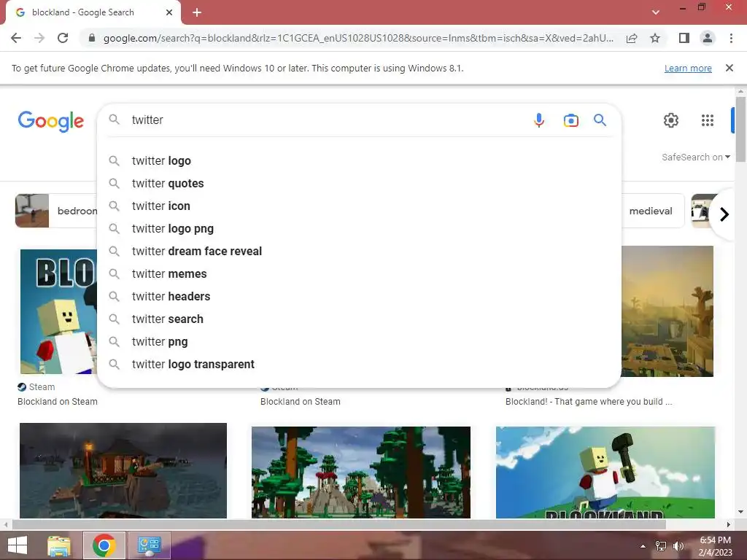Open the Google apps grid
The image size is (747, 560).
[x=708, y=120]
